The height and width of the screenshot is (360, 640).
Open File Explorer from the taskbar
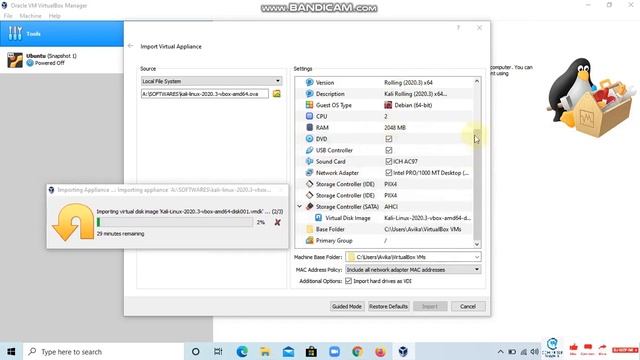(x=265, y=351)
